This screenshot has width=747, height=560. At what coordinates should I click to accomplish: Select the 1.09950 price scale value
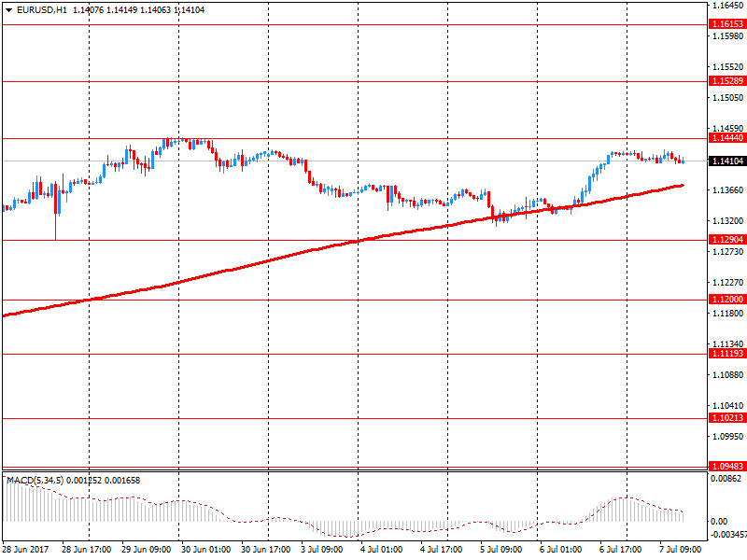[x=728, y=436]
